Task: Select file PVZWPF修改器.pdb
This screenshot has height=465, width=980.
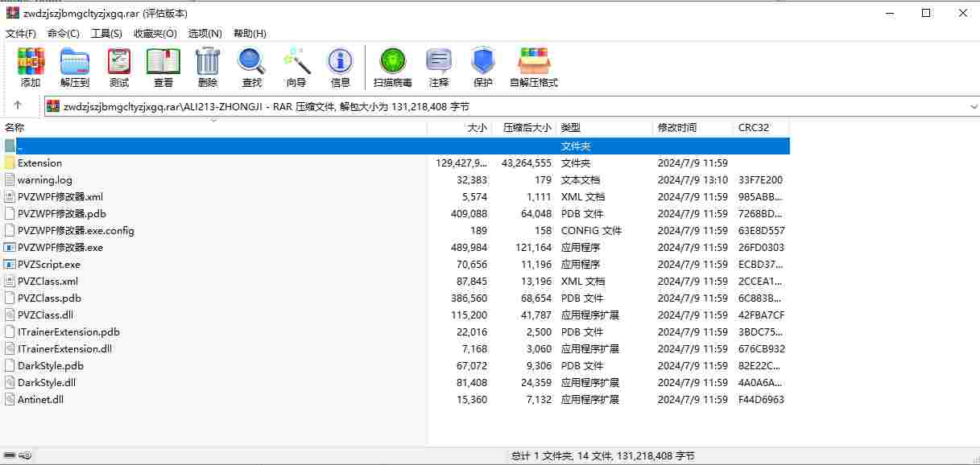Action: tap(61, 213)
